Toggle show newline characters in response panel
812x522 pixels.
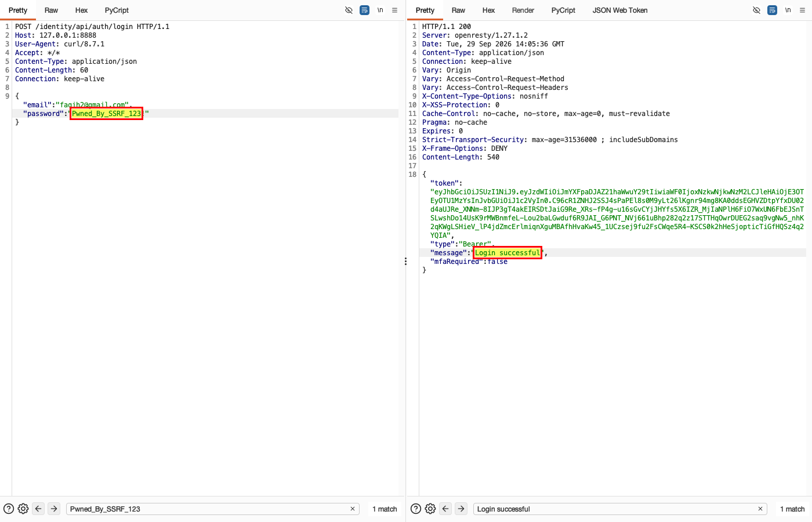(788, 10)
